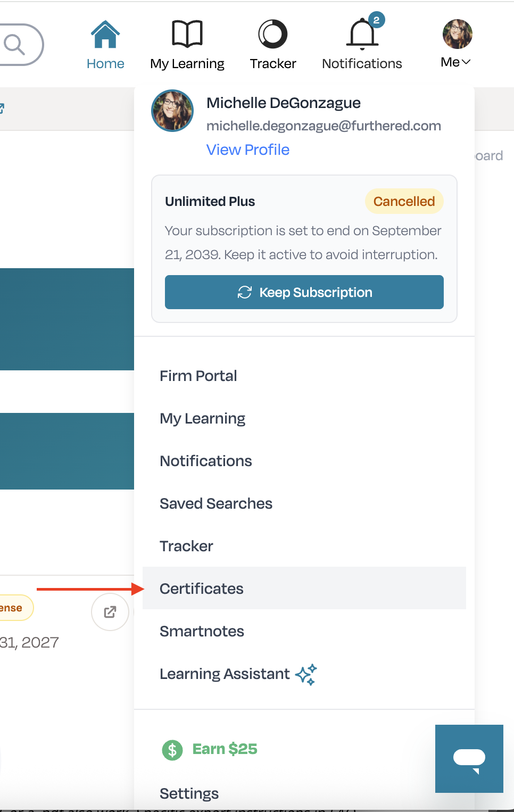Click the Home house icon

tap(105, 35)
